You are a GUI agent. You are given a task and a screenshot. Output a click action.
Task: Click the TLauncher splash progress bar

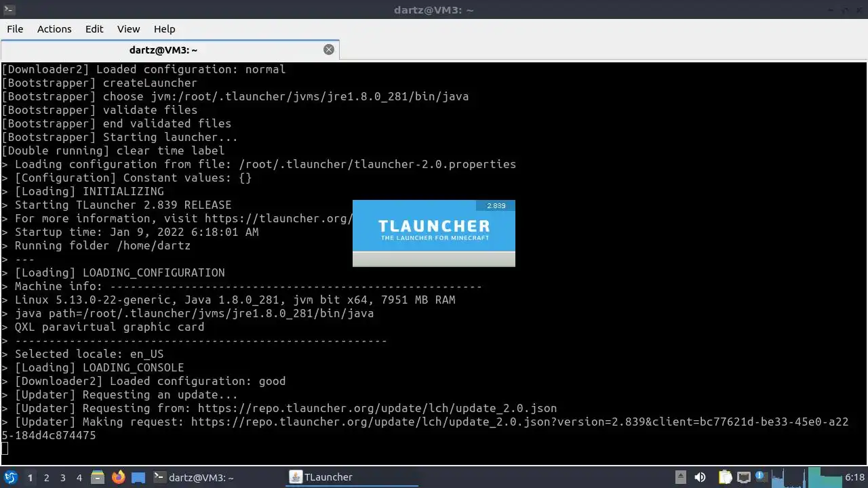point(434,259)
